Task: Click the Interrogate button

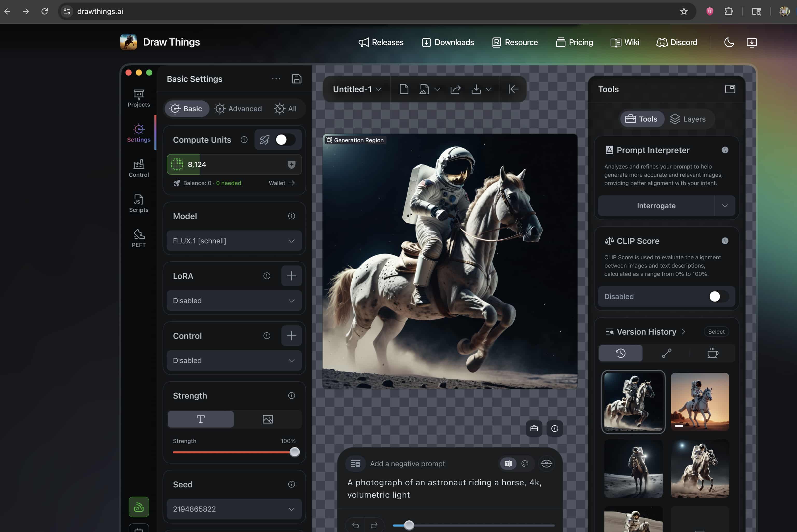Action: tap(656, 206)
